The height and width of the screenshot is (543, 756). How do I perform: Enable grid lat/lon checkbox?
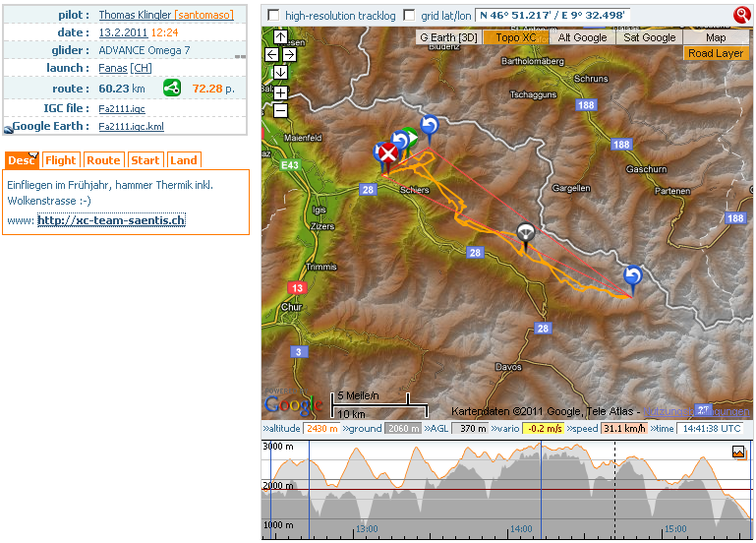pos(409,16)
